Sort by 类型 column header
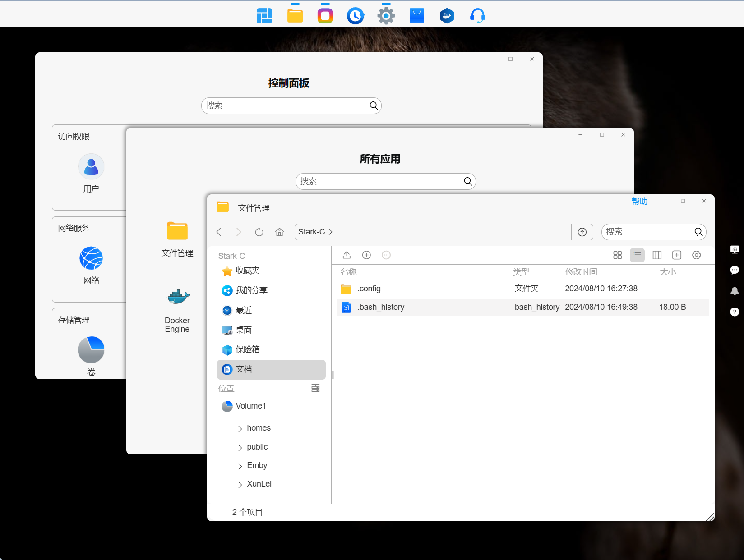 (x=521, y=272)
